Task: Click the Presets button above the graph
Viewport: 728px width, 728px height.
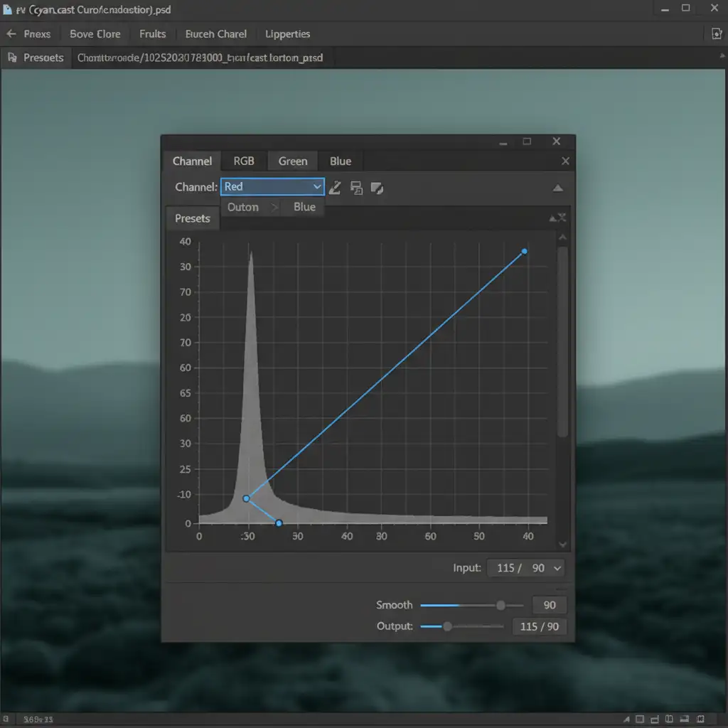Action: click(193, 218)
